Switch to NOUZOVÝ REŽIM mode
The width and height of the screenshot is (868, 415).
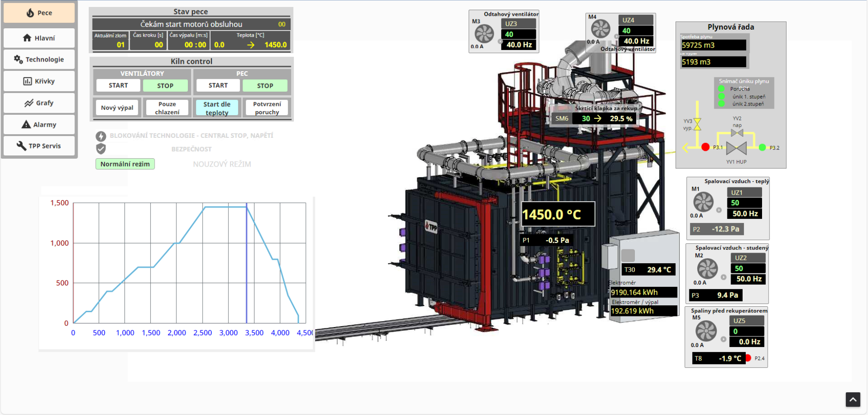(x=222, y=164)
